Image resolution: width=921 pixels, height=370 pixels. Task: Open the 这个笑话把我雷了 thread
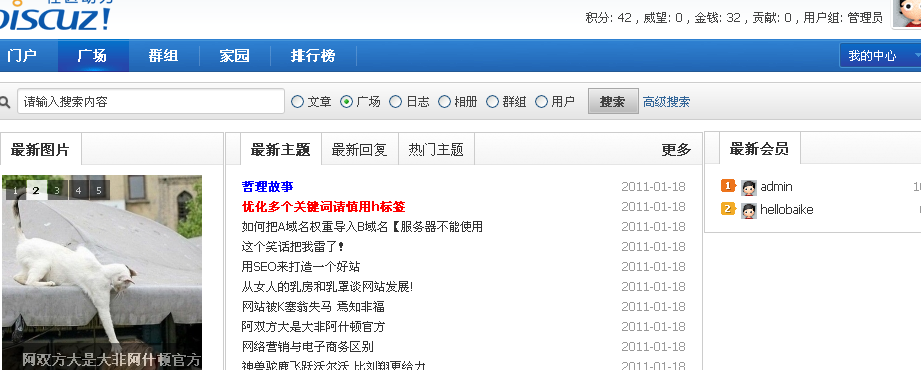(293, 247)
